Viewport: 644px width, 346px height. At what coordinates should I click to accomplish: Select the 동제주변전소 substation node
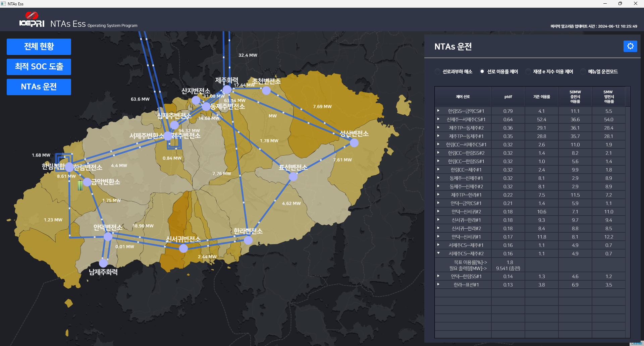click(206, 107)
